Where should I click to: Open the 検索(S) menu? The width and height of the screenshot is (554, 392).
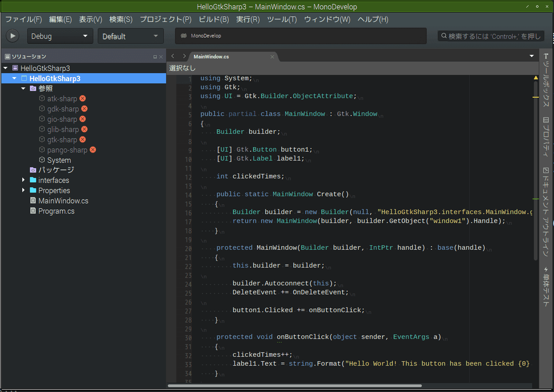pyautogui.click(x=121, y=19)
